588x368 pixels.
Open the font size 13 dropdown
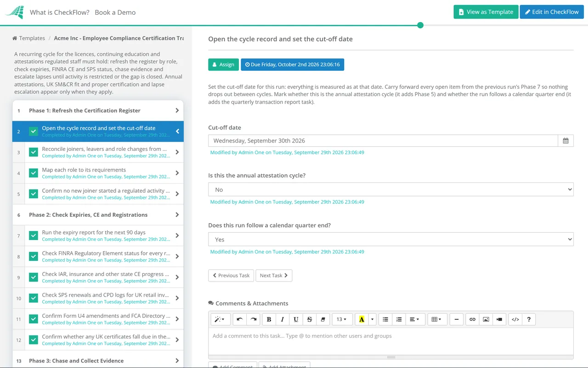coord(342,319)
